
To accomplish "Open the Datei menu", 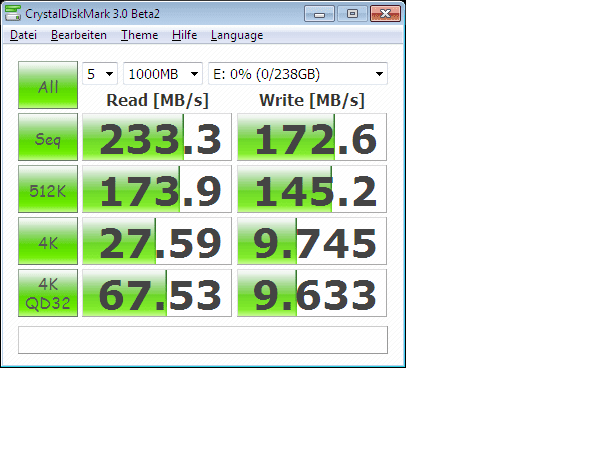I will tap(23, 35).
